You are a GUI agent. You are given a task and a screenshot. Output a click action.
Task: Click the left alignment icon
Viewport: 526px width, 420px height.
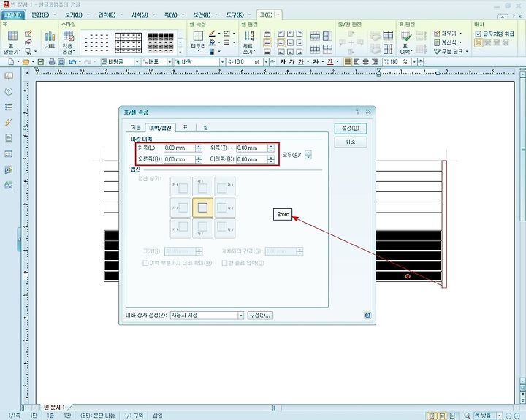[x=357, y=62]
